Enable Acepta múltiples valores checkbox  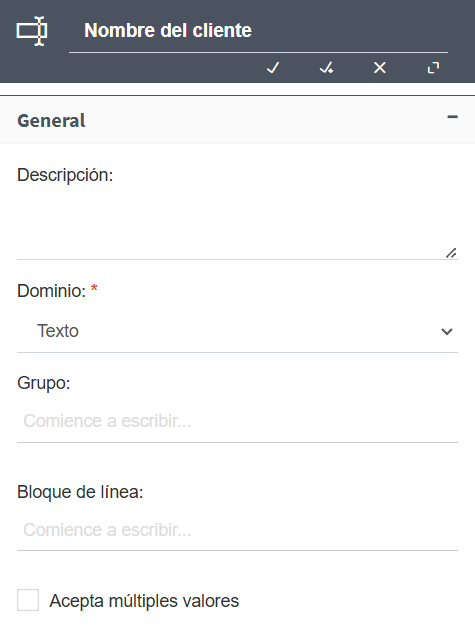(28, 600)
